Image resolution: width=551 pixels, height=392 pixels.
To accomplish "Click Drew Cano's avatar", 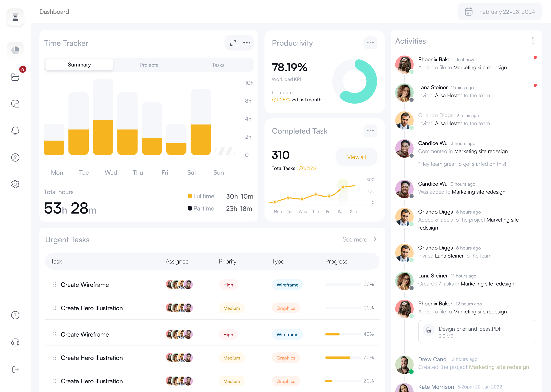I will [404, 364].
